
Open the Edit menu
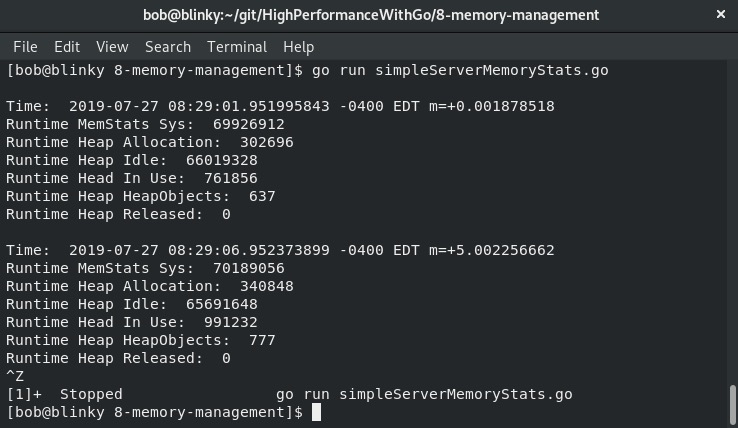pyautogui.click(x=67, y=47)
